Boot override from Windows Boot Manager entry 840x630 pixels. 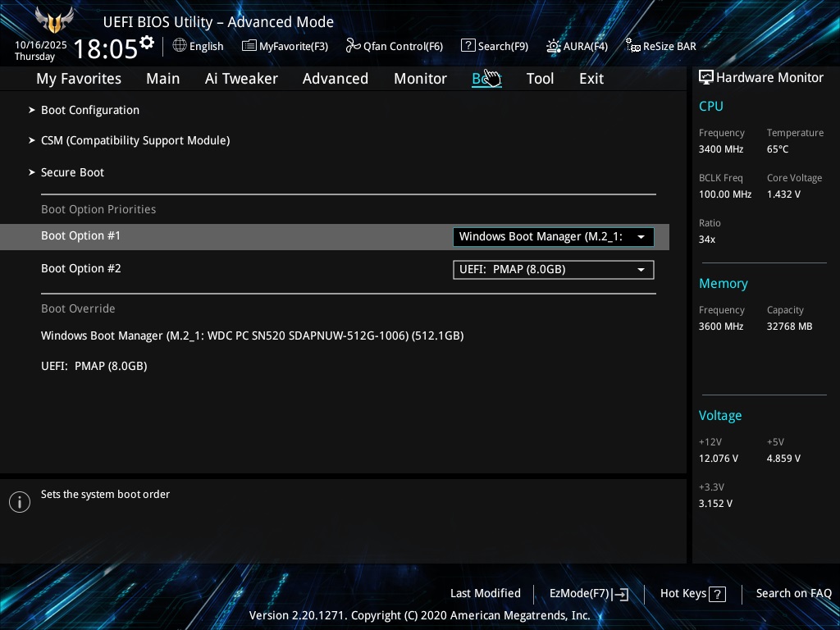point(253,336)
